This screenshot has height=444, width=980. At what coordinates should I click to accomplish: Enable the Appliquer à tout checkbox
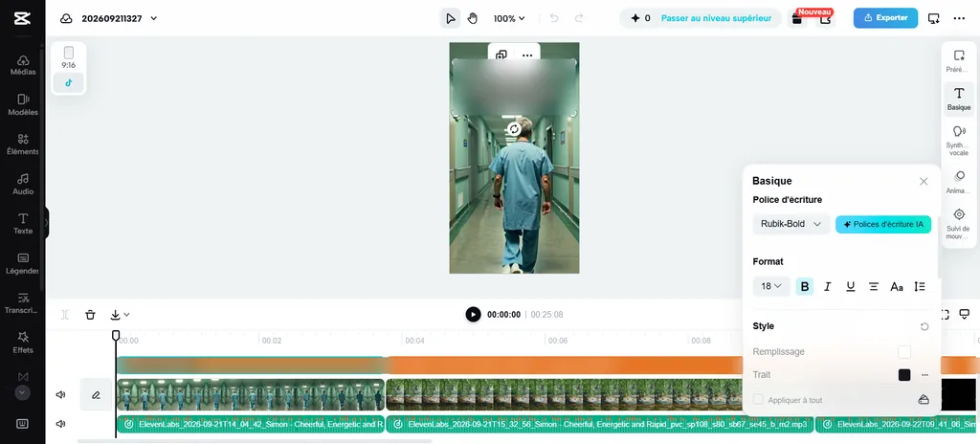point(758,400)
